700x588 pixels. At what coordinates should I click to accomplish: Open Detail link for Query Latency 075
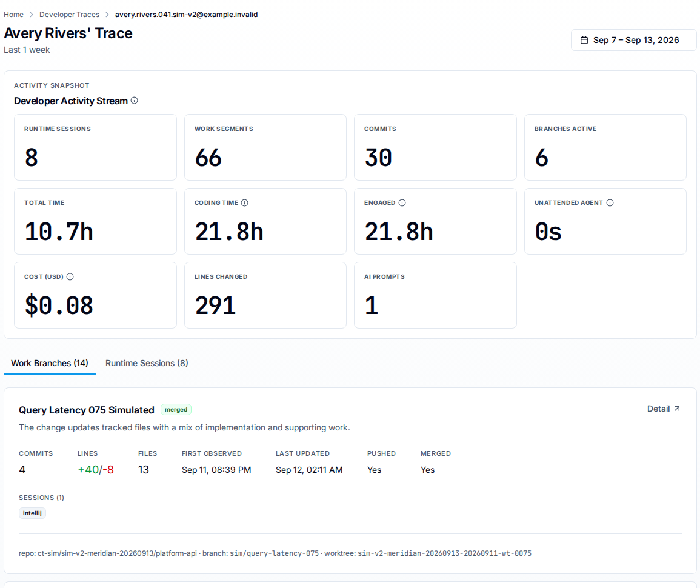coord(664,409)
